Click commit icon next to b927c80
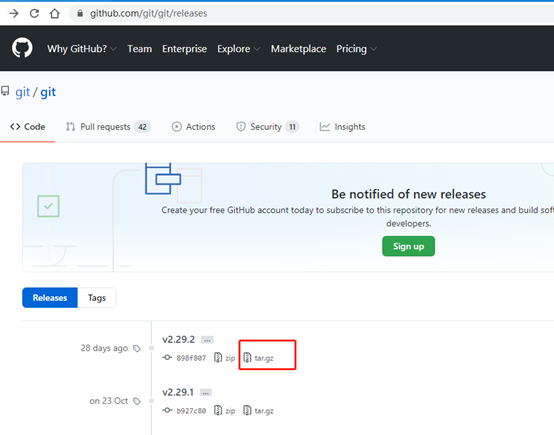554x435 pixels. [167, 410]
